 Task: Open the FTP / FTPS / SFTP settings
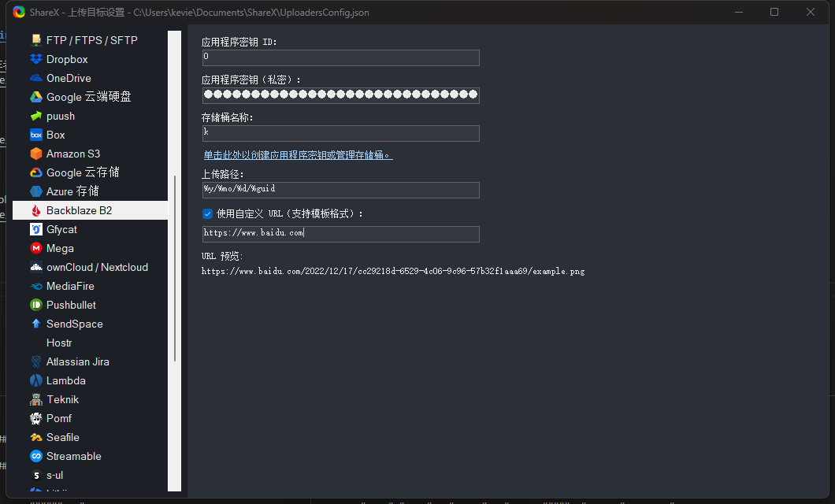coord(91,40)
